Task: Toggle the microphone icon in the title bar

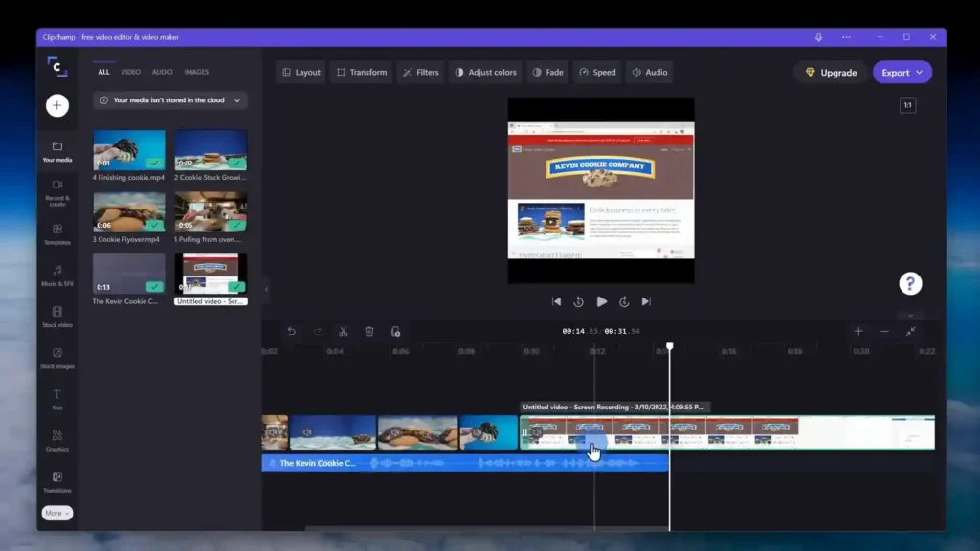Action: (818, 36)
